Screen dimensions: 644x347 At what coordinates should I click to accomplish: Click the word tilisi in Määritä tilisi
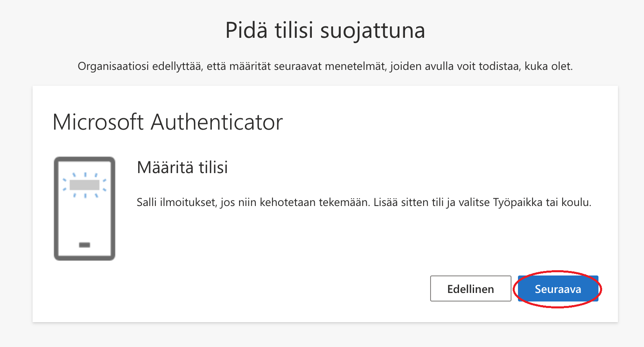pyautogui.click(x=213, y=167)
